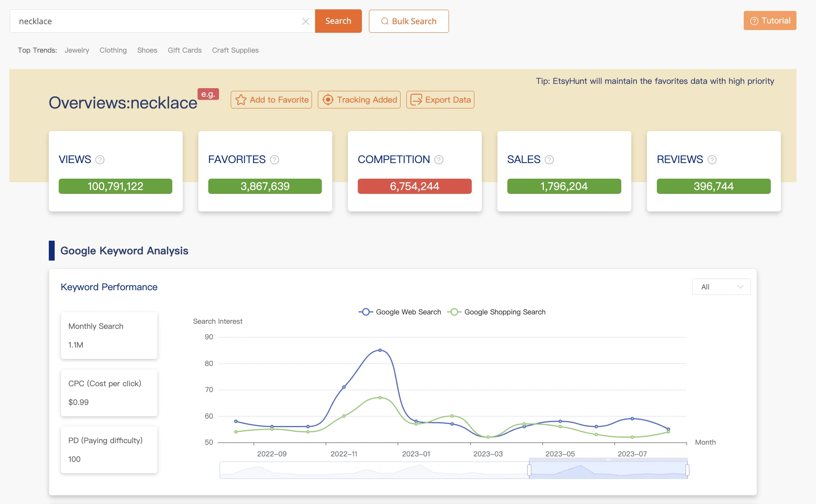Screen dimensions: 816x504
Task: Click the Tracking Added target icon
Action: pos(328,100)
